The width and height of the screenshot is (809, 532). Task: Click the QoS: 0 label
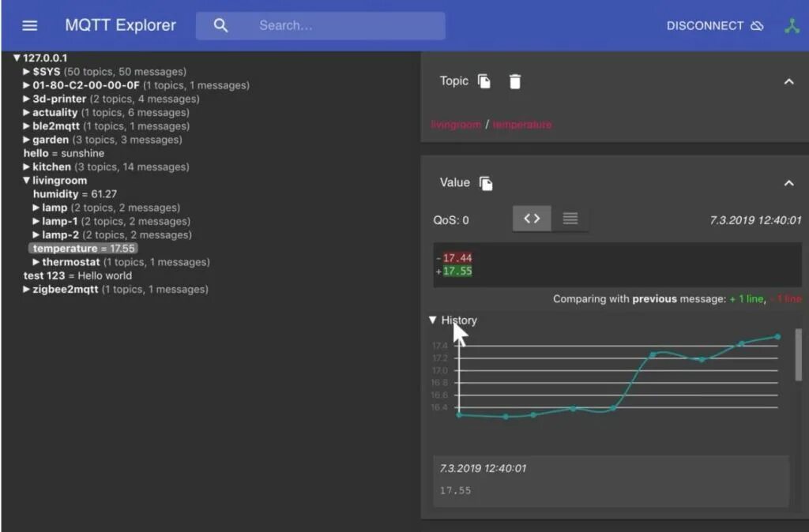pos(451,221)
